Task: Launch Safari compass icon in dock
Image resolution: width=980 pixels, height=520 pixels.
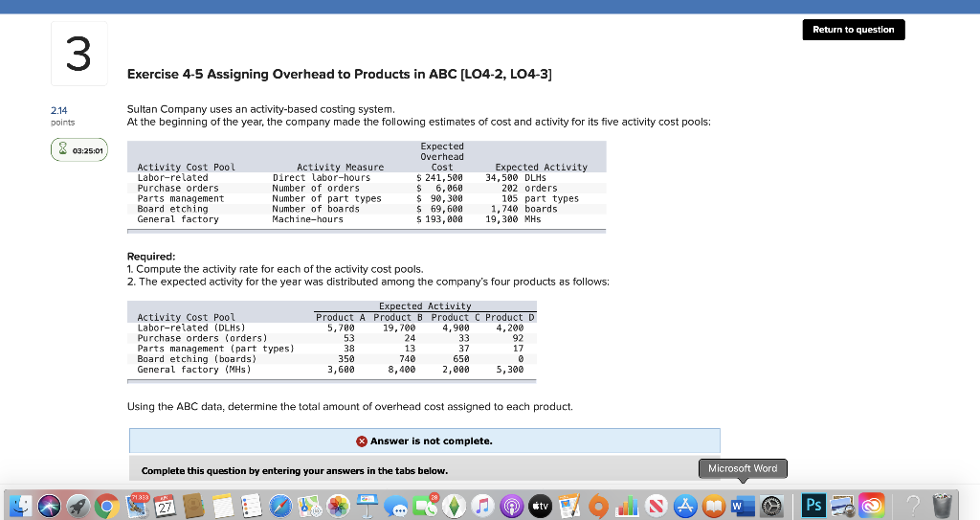Action: (x=280, y=506)
